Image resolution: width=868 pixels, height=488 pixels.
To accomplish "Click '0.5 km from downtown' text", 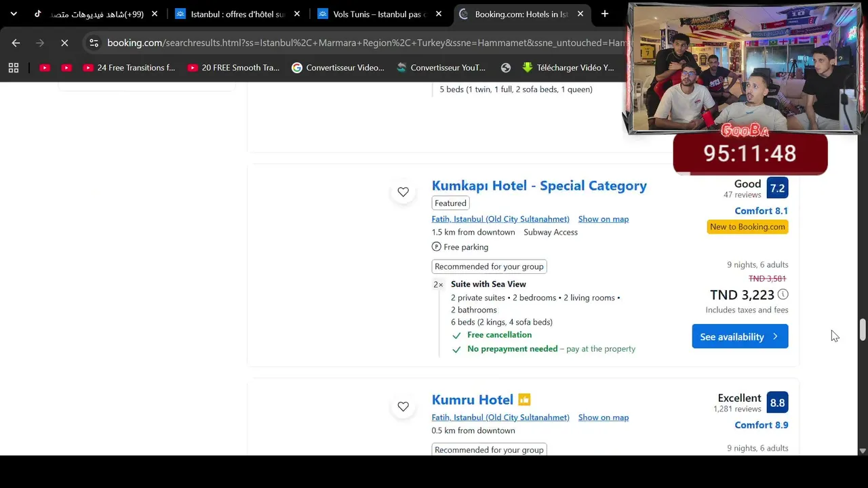I will coord(473,430).
